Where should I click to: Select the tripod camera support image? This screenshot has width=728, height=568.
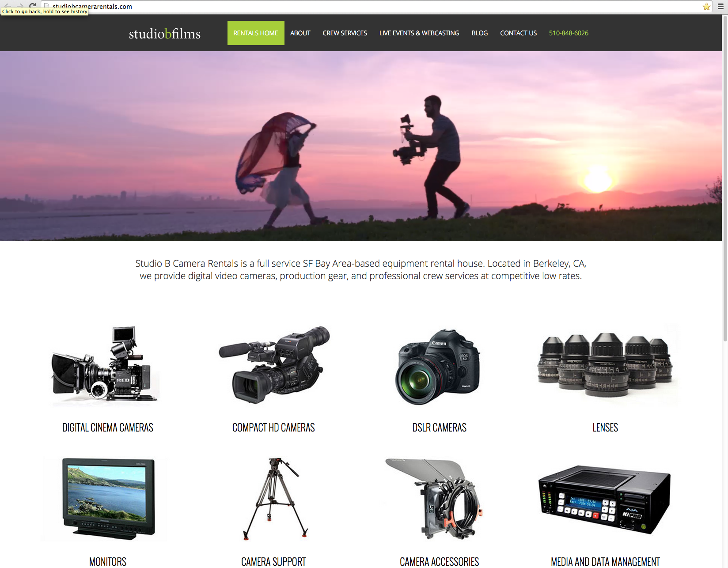[275, 498]
